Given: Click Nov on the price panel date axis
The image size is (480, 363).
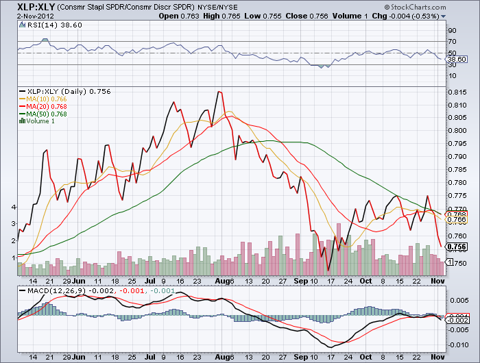Looking at the screenshot, I should click(438, 281).
